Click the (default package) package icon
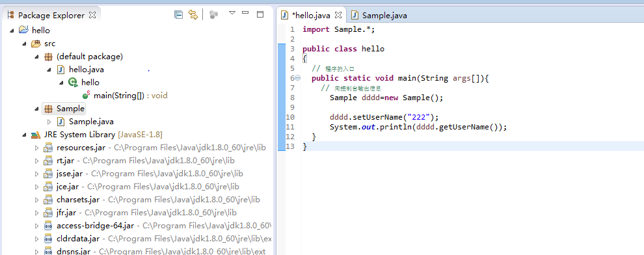This screenshot has height=255, width=644. pyautogui.click(x=49, y=57)
